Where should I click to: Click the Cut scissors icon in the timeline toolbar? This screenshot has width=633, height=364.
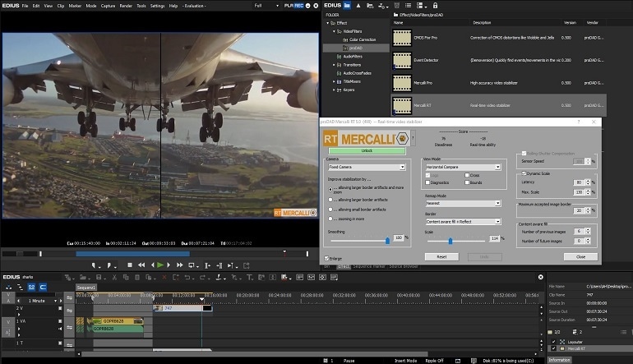(114, 277)
